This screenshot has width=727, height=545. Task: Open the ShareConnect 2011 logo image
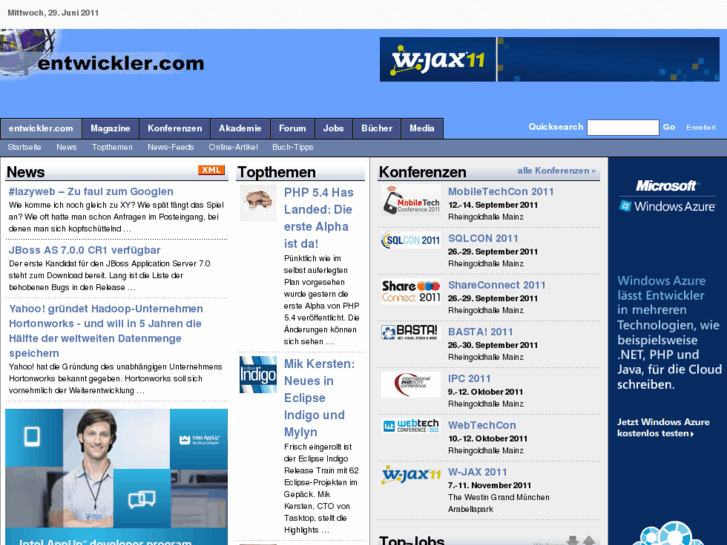(x=411, y=291)
